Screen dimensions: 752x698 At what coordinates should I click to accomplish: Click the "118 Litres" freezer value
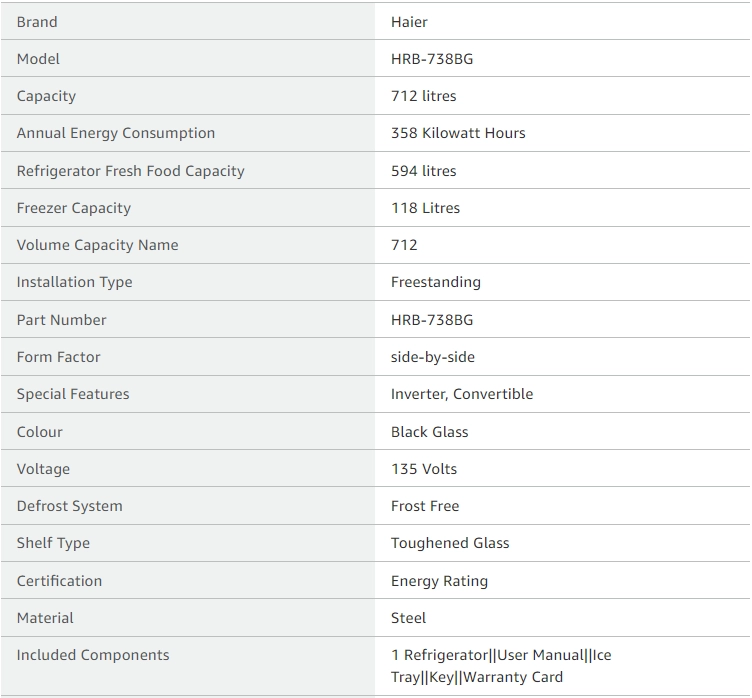point(425,208)
